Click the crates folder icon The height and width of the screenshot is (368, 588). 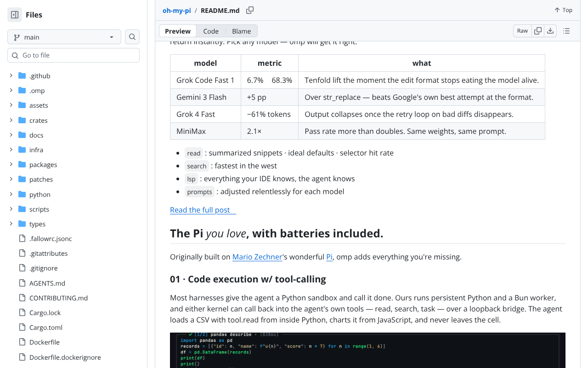pyautogui.click(x=22, y=120)
